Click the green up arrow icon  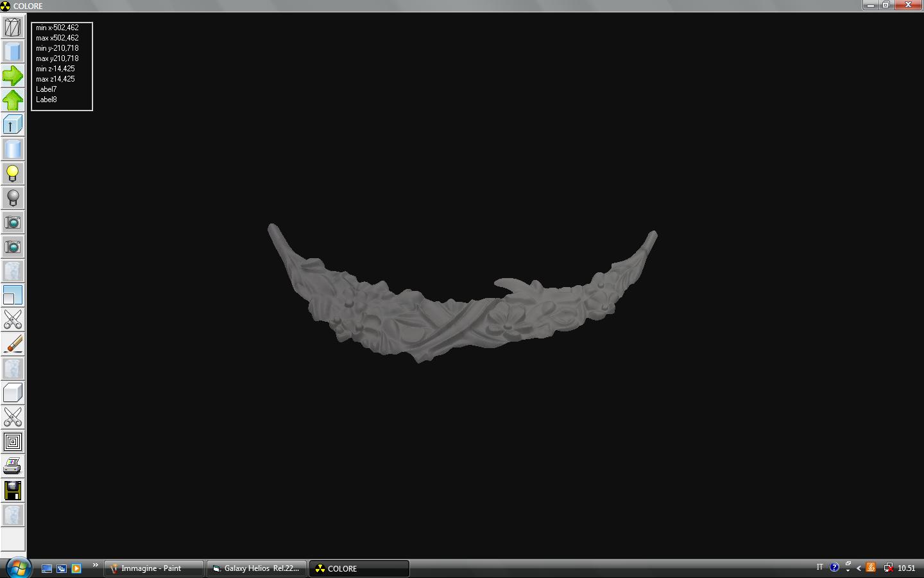(x=13, y=100)
